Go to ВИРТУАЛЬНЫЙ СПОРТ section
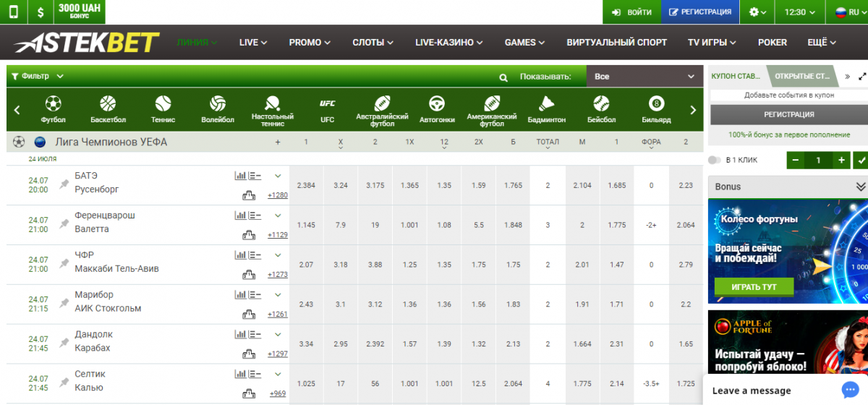 click(617, 43)
